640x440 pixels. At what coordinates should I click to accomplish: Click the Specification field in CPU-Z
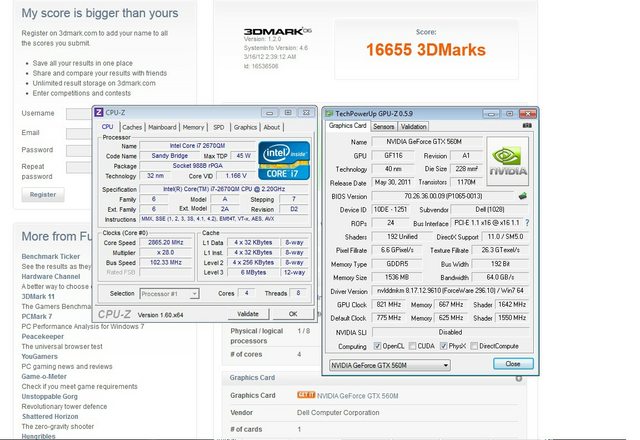pyautogui.click(x=224, y=189)
